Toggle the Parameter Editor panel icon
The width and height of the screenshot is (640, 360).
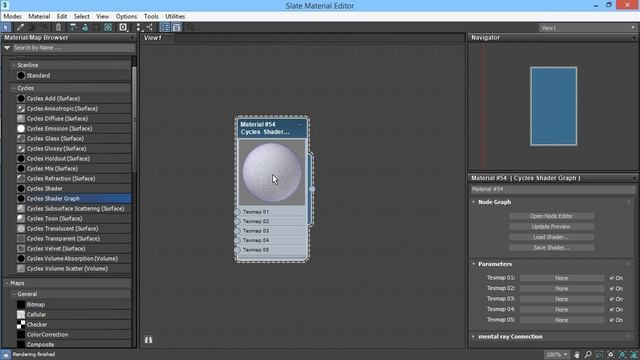point(176,27)
